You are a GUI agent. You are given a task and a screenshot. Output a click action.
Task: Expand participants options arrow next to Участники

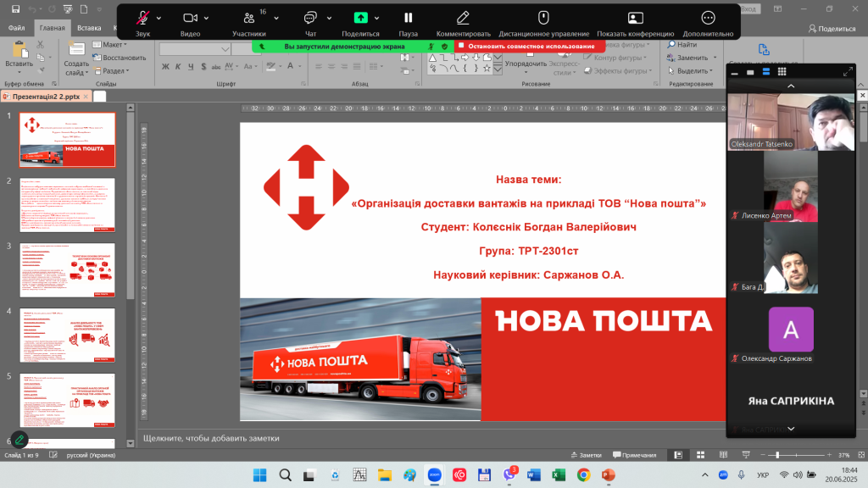276,19
